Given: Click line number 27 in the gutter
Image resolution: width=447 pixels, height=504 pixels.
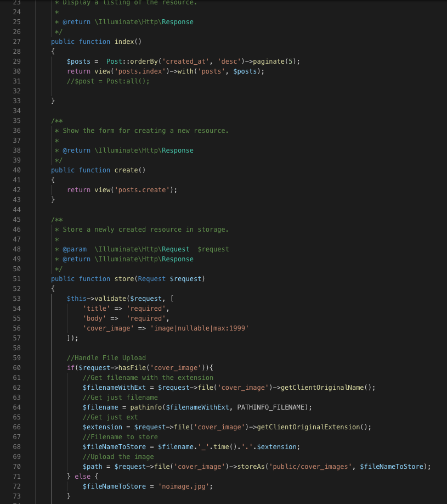Looking at the screenshot, I should tap(16, 42).
